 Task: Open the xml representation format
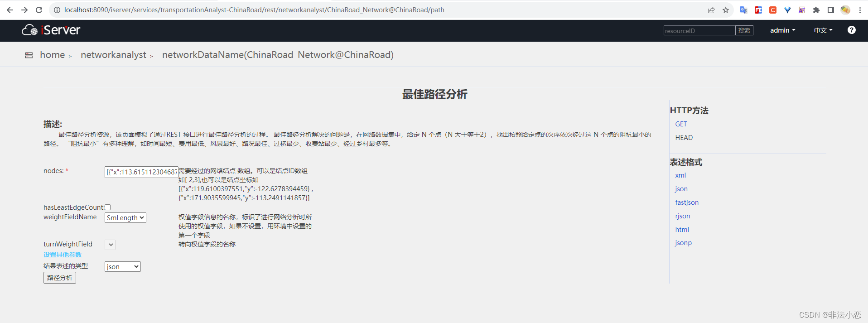pos(680,175)
